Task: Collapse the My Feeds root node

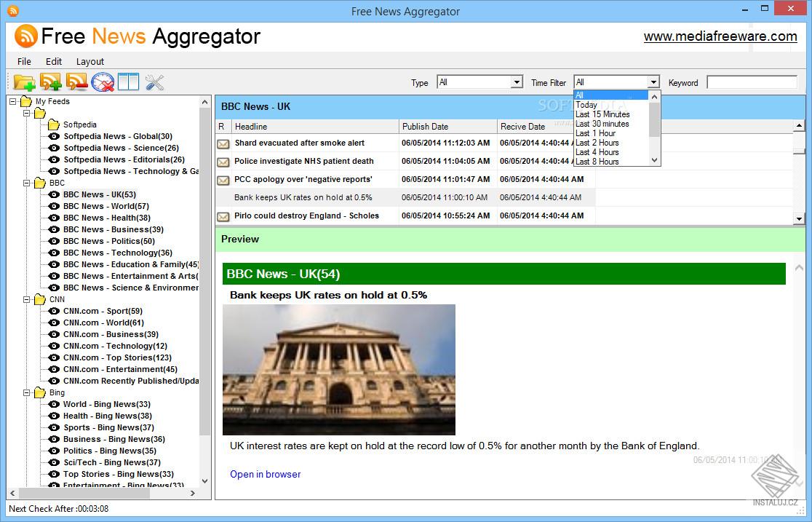Action: [x=13, y=102]
